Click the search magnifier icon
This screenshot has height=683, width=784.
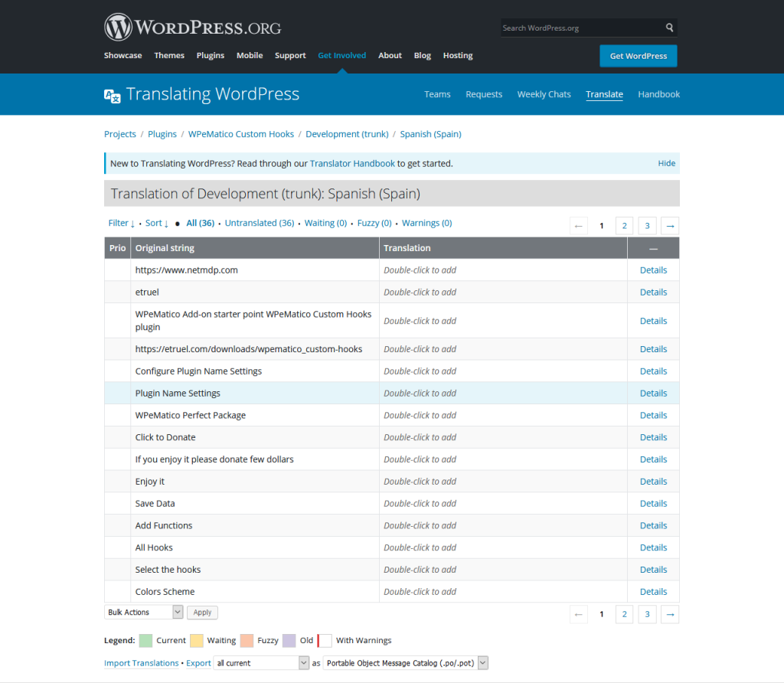pyautogui.click(x=669, y=28)
